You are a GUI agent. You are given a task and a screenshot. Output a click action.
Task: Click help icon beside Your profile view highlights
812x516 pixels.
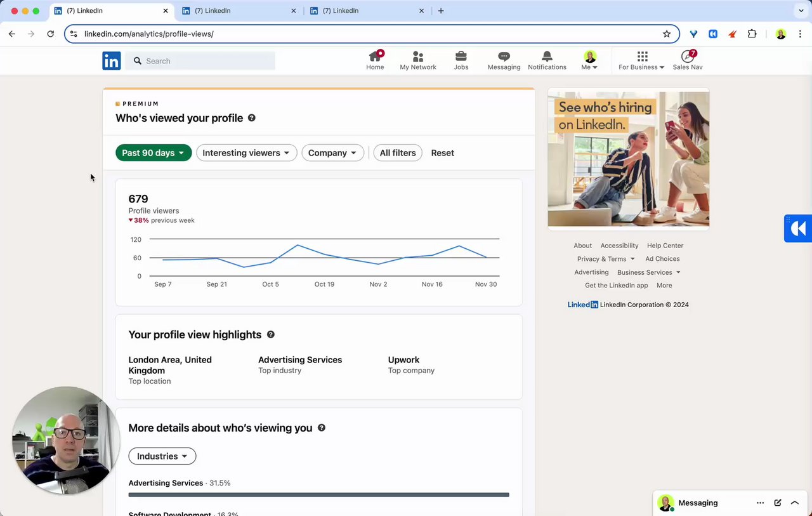point(271,334)
